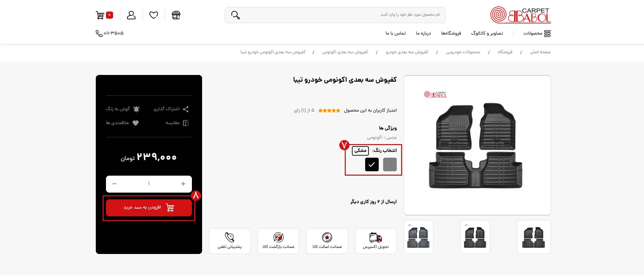
Task: Select the gray color swatch
Action: pos(390,164)
